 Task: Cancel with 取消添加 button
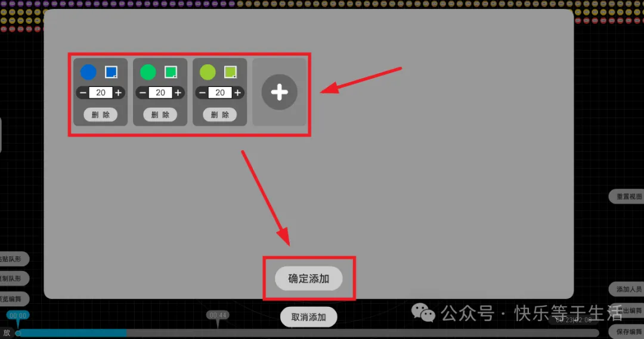pos(308,317)
